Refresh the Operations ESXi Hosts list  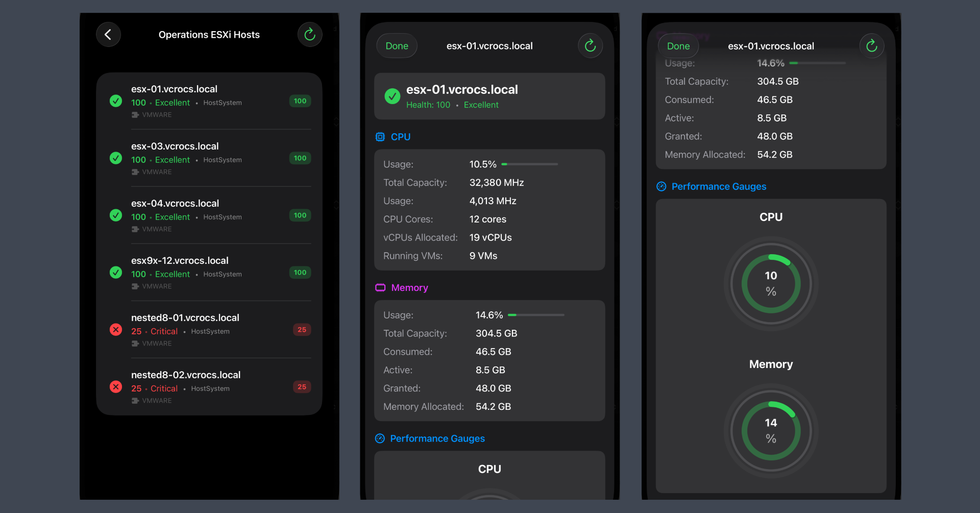pyautogui.click(x=309, y=35)
